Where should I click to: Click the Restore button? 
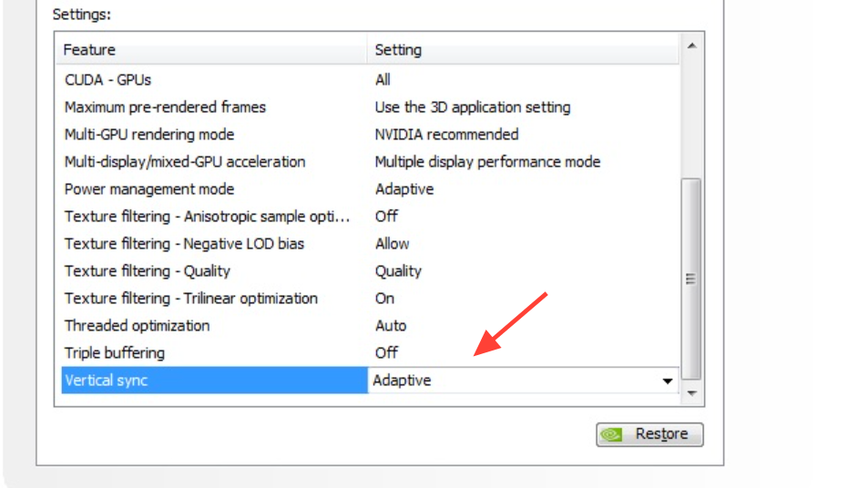(649, 434)
